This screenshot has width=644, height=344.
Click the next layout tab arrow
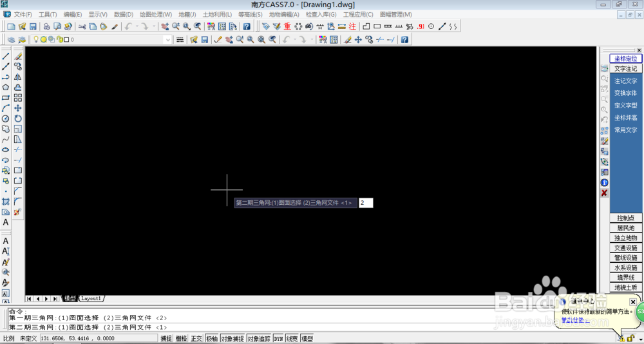(x=46, y=299)
